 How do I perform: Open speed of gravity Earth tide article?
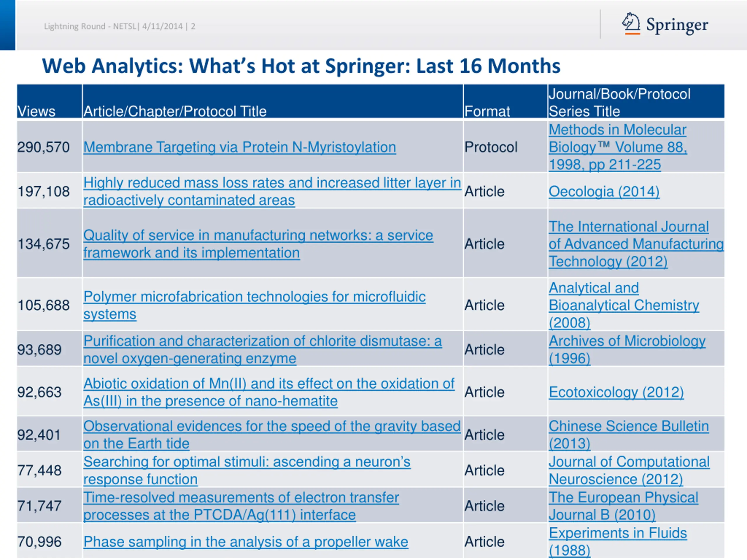tap(271, 426)
